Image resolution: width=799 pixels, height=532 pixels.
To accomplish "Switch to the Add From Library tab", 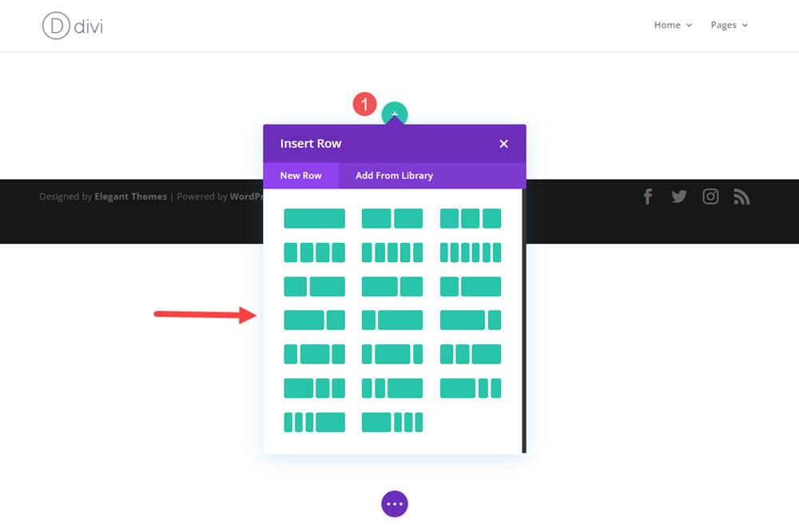I will tap(394, 175).
